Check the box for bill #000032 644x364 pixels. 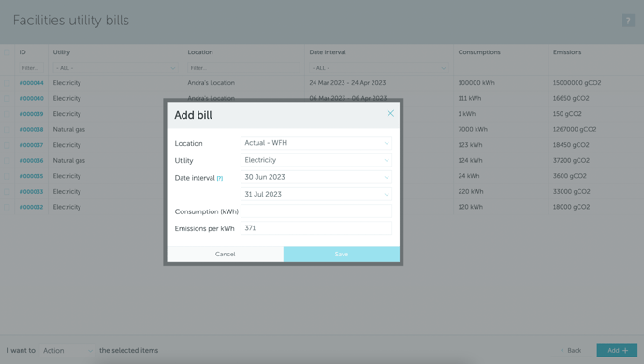pos(7,207)
